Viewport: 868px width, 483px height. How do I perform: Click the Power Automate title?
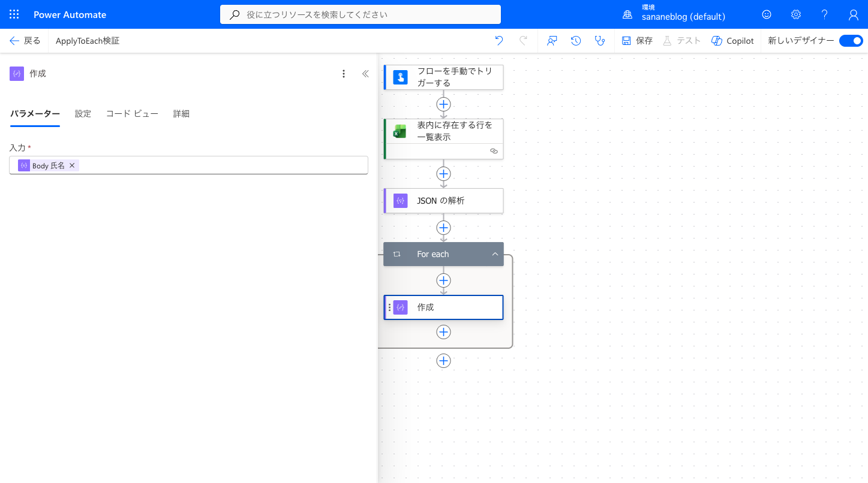(x=70, y=14)
